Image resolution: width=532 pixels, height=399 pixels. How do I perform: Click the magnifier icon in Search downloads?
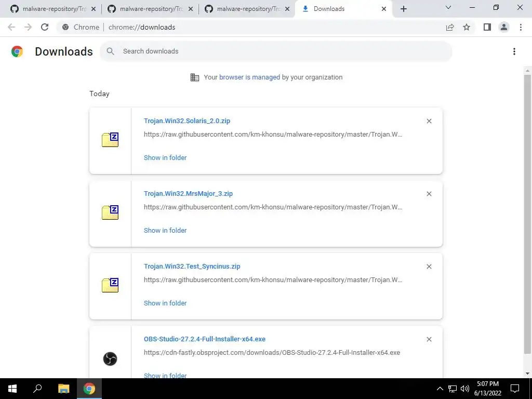[110, 51]
